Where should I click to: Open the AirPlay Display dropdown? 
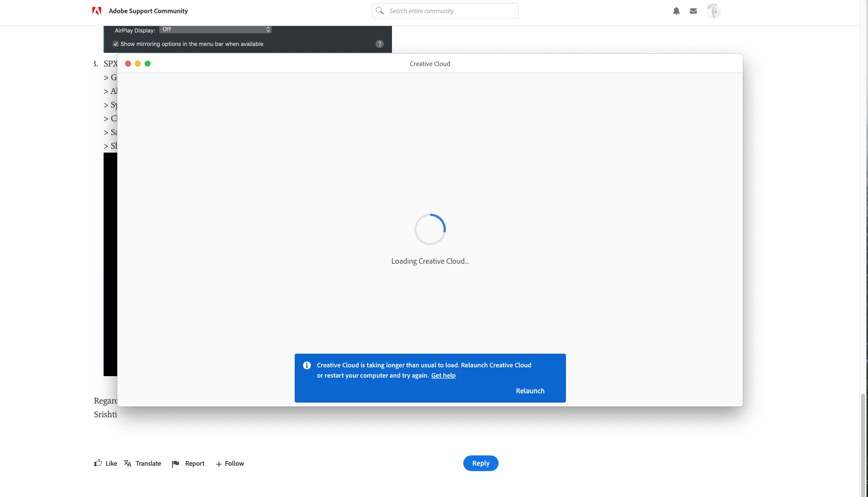click(x=216, y=30)
